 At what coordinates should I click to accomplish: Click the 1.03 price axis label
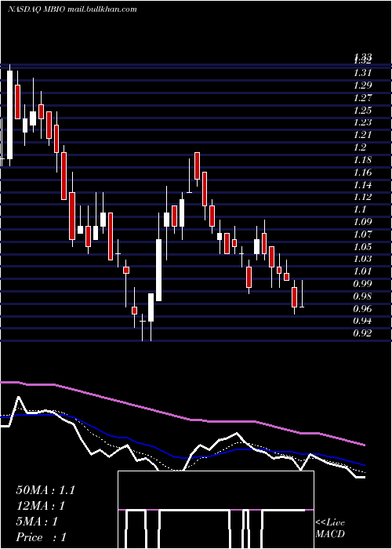tap(363, 259)
